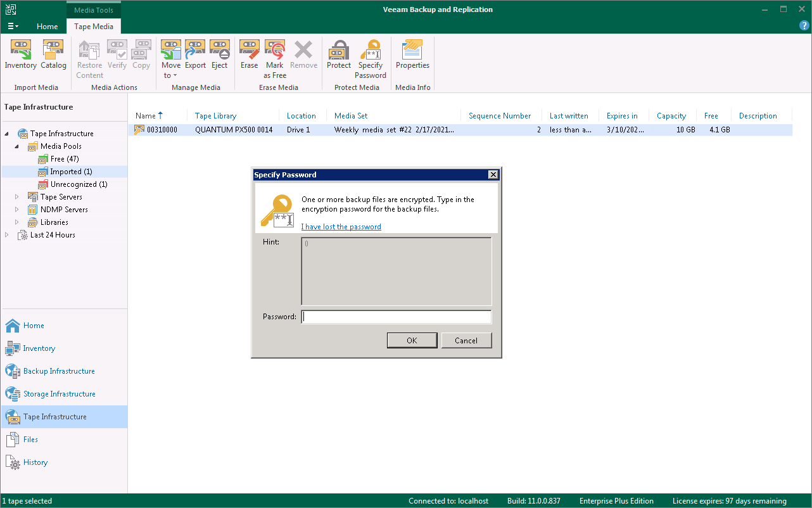Open the Inventory navigation view

64,348
